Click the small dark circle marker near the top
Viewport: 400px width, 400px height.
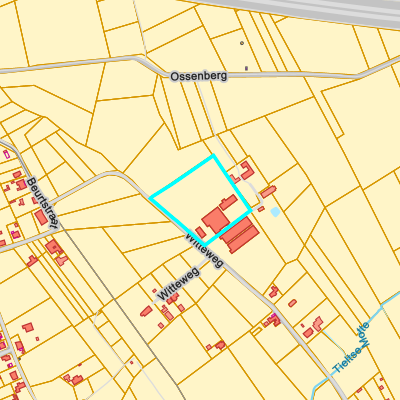[x=242, y=43]
